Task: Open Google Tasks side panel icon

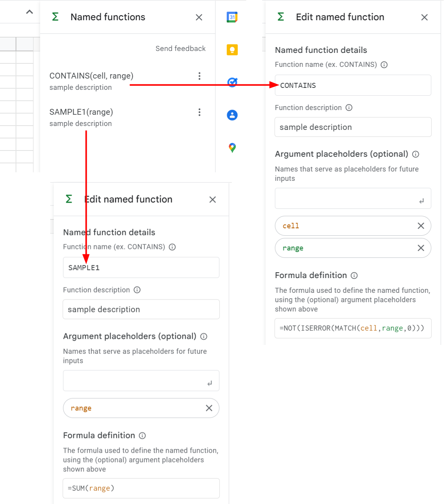Action: 232,82
